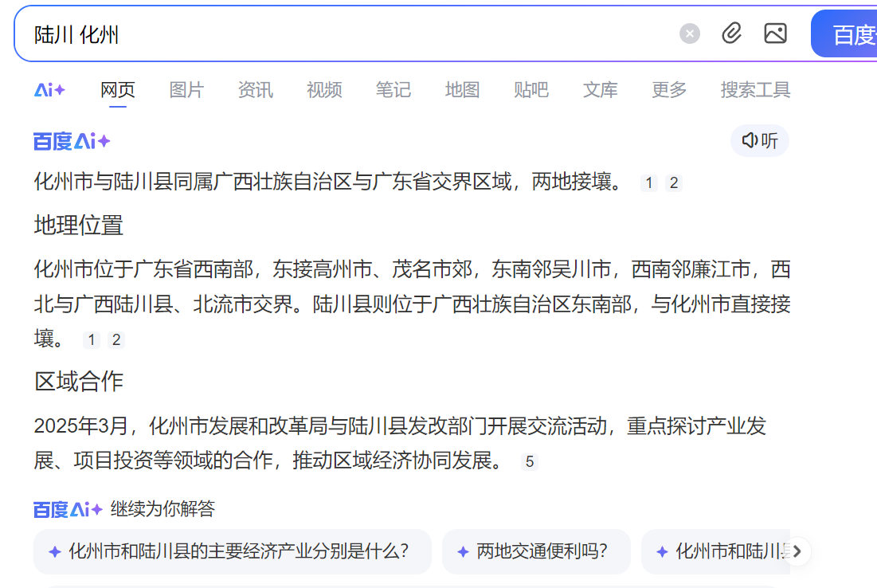Open citation 5 in 区域合作 section
This screenshot has width=877, height=588.
(530, 461)
